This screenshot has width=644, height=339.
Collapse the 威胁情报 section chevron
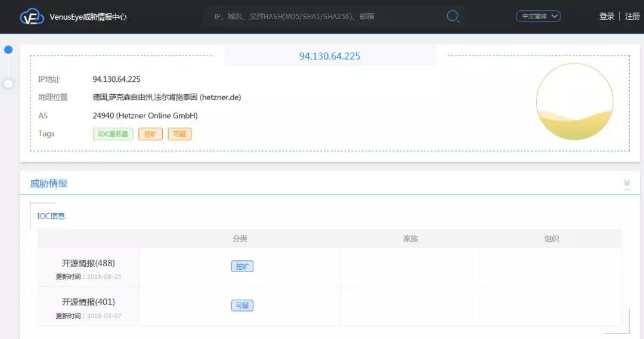tap(627, 183)
